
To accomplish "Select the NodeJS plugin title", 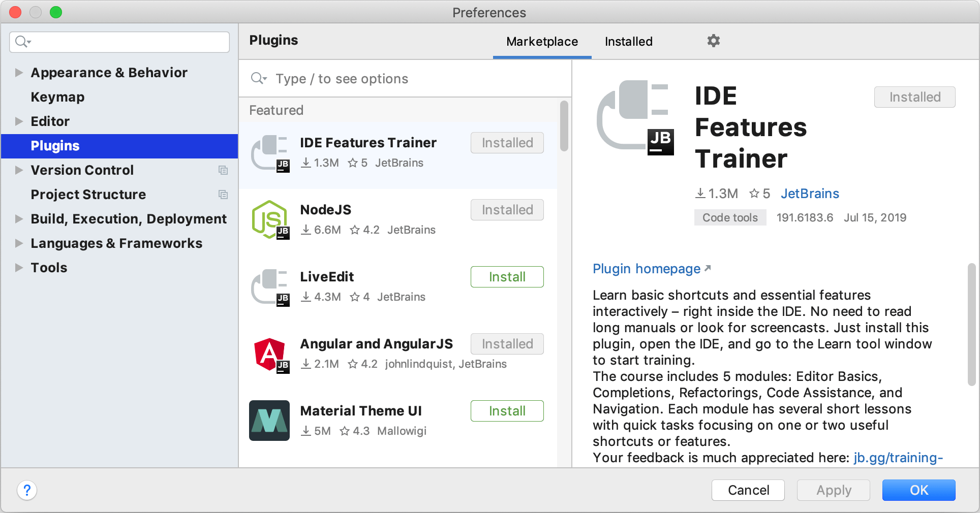I will point(325,210).
